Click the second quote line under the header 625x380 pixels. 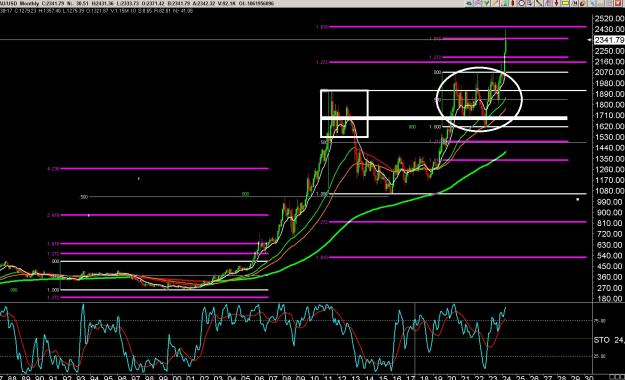click(96, 11)
